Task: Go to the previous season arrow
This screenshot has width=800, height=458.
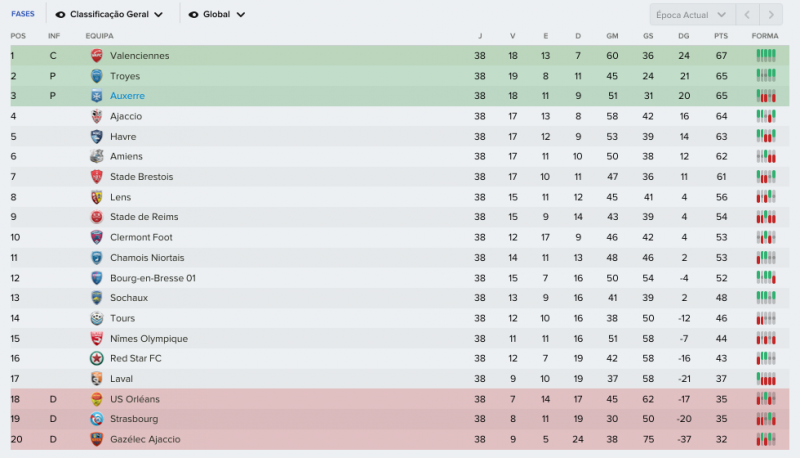Action: point(747,15)
